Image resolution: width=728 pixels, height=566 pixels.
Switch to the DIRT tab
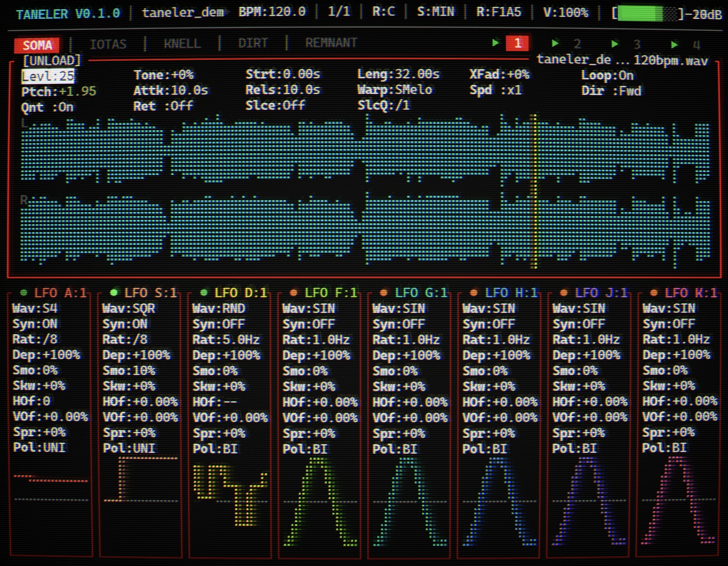click(253, 43)
